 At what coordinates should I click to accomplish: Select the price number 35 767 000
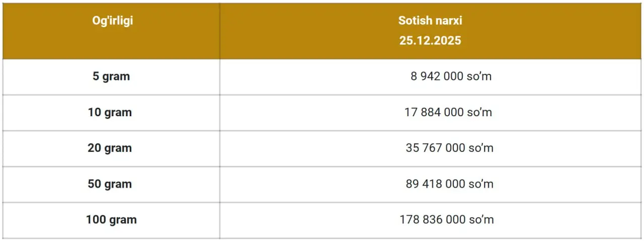pyautogui.click(x=435, y=148)
